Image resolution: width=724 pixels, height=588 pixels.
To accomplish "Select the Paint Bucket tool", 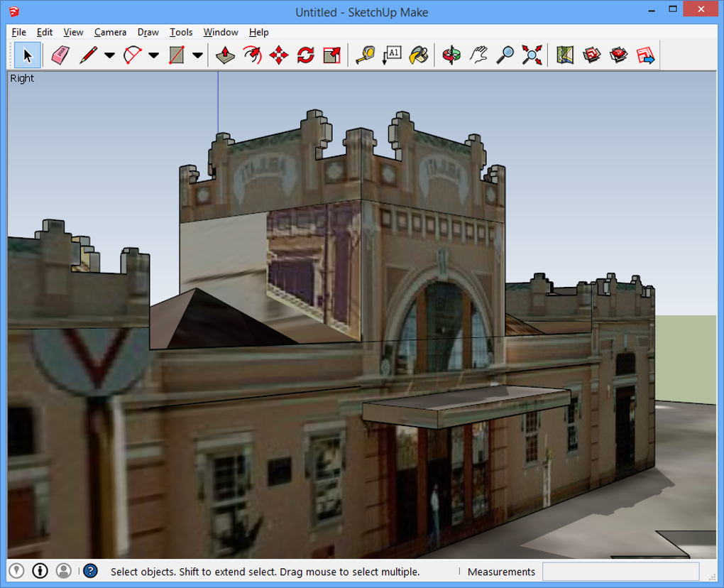I will click(418, 55).
